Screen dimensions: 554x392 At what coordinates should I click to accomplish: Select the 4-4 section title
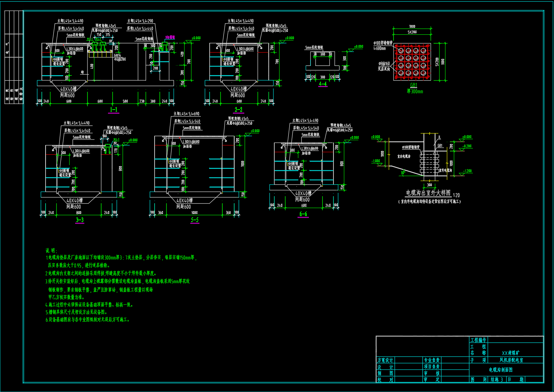(x=323, y=84)
